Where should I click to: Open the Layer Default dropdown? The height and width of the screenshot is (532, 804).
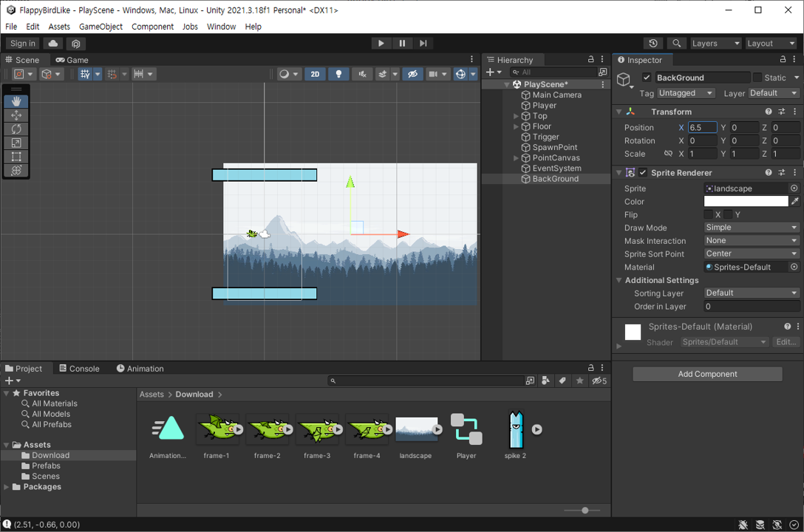773,93
